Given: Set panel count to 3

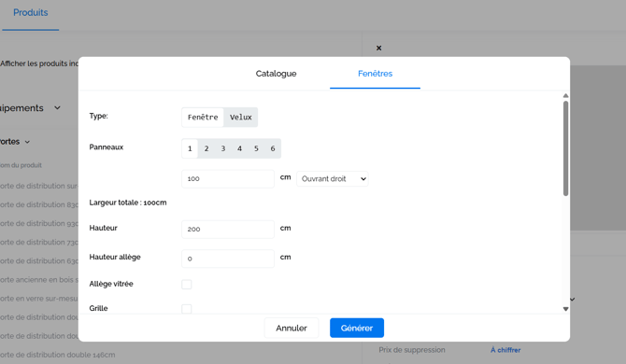Looking at the screenshot, I should 223,148.
